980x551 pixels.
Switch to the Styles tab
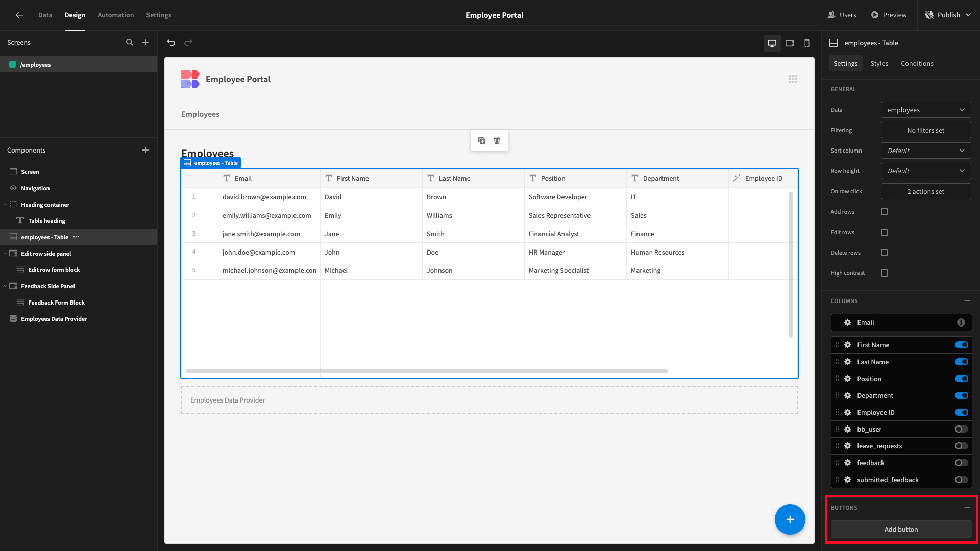coord(879,63)
